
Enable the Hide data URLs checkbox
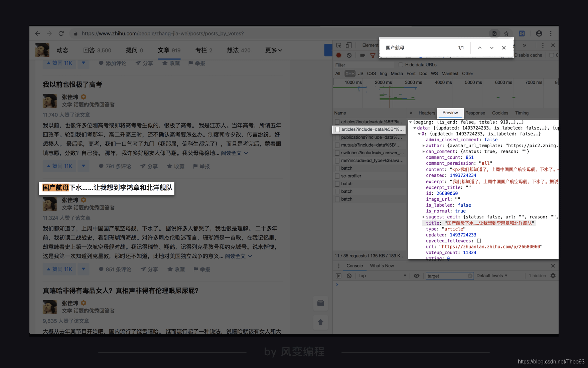pos(401,65)
